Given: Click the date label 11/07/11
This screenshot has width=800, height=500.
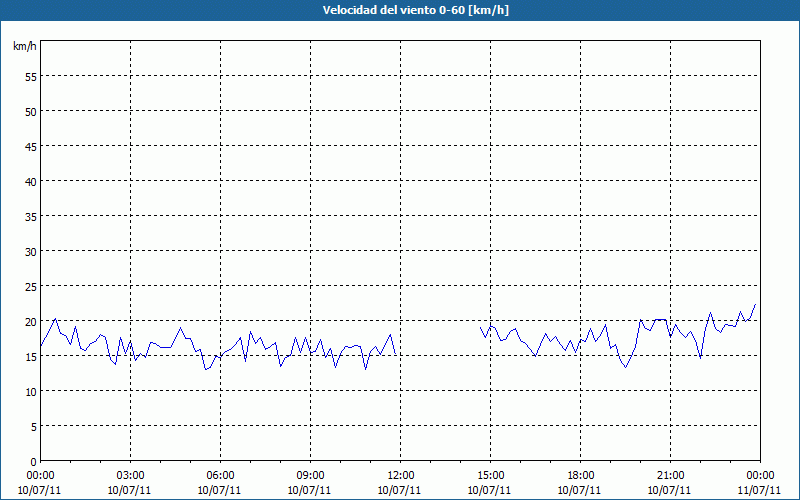Looking at the screenshot, I should [x=759, y=490].
